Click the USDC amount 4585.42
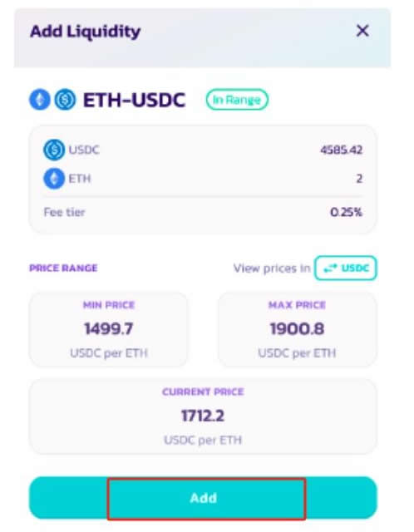 (x=342, y=150)
